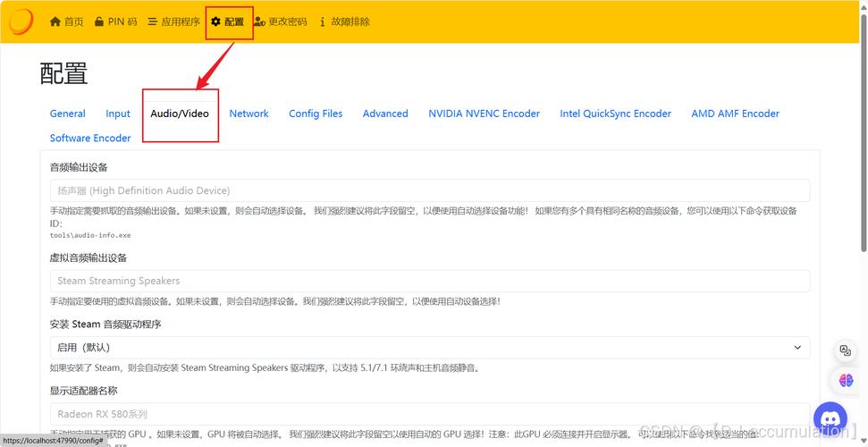The image size is (868, 447).
Task: Open the Discord floating button
Action: [830, 419]
